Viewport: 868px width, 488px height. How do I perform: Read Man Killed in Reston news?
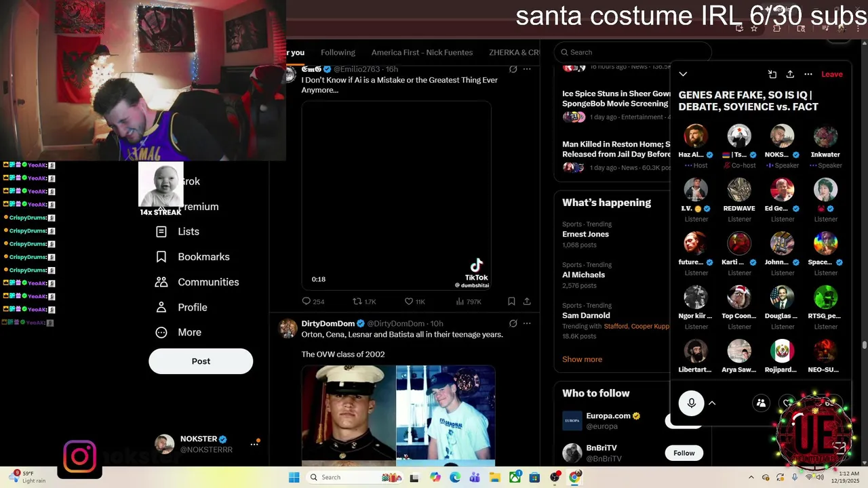click(x=616, y=149)
